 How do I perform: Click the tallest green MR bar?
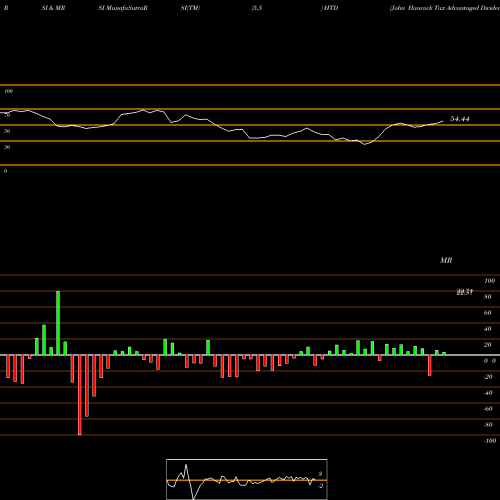[58, 323]
